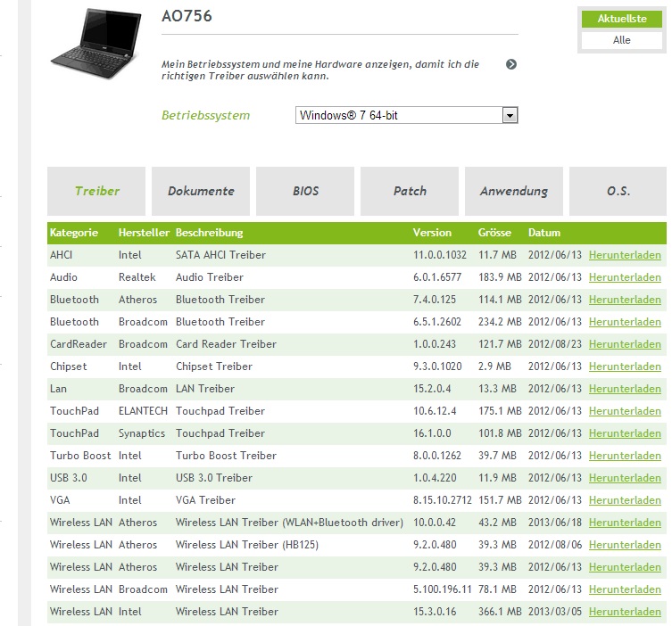Open the O.S. tab

(x=618, y=191)
